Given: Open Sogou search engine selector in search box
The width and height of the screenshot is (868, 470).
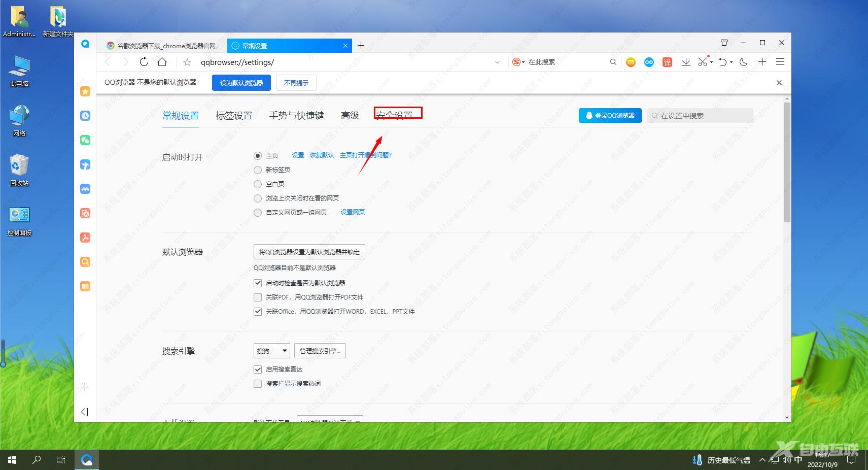Looking at the screenshot, I should pyautogui.click(x=518, y=62).
